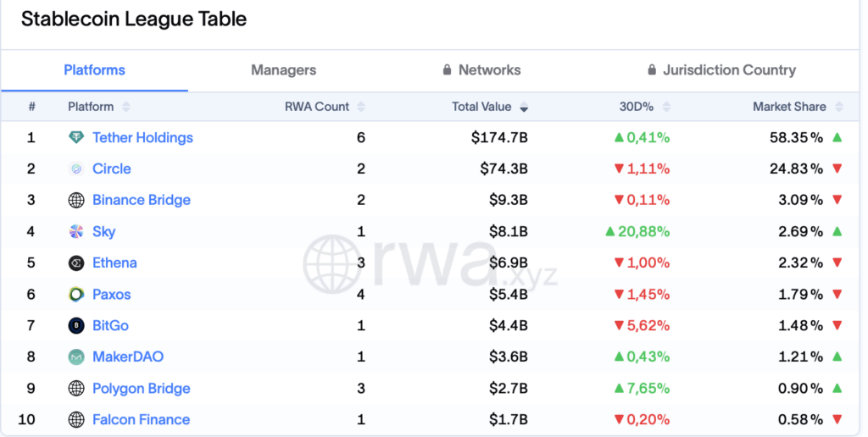Open the locked Jurisdiction Country tab
Viewport: 868px width, 437px height.
721,70
